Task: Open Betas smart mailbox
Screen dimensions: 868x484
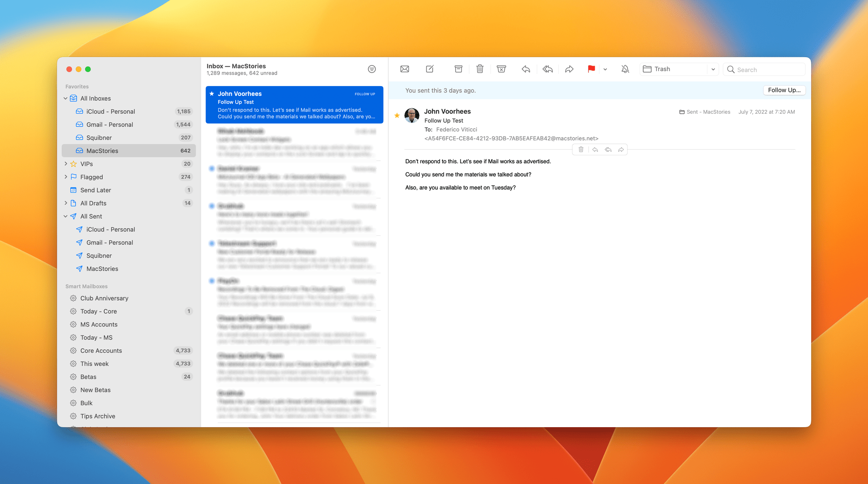Action: tap(129, 377)
